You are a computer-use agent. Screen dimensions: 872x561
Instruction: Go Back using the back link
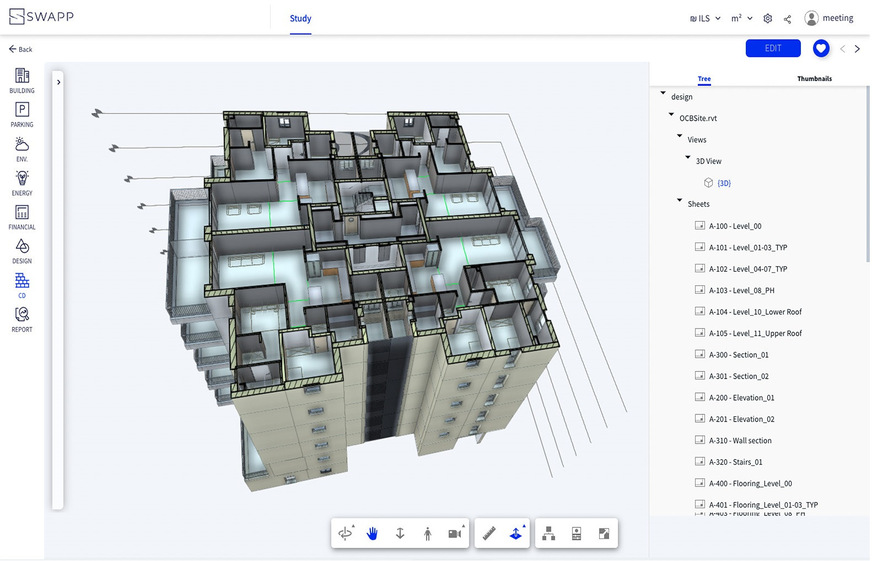(21, 49)
